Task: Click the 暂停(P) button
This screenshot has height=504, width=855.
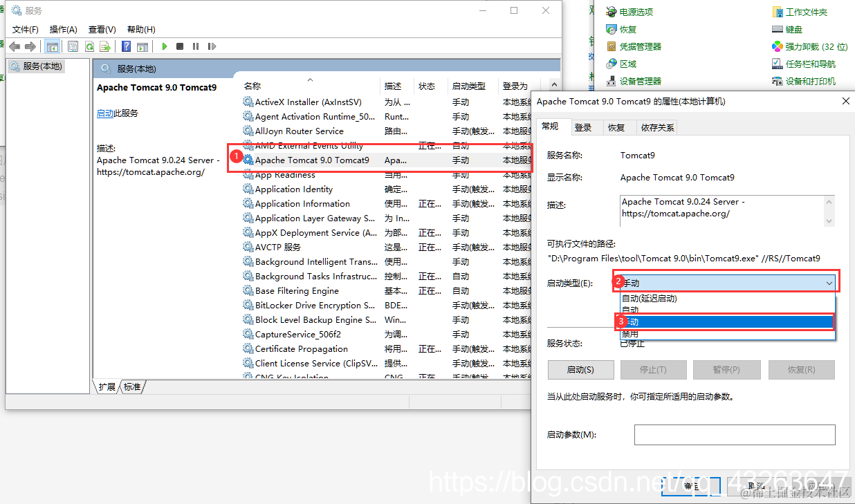Action: [x=726, y=369]
